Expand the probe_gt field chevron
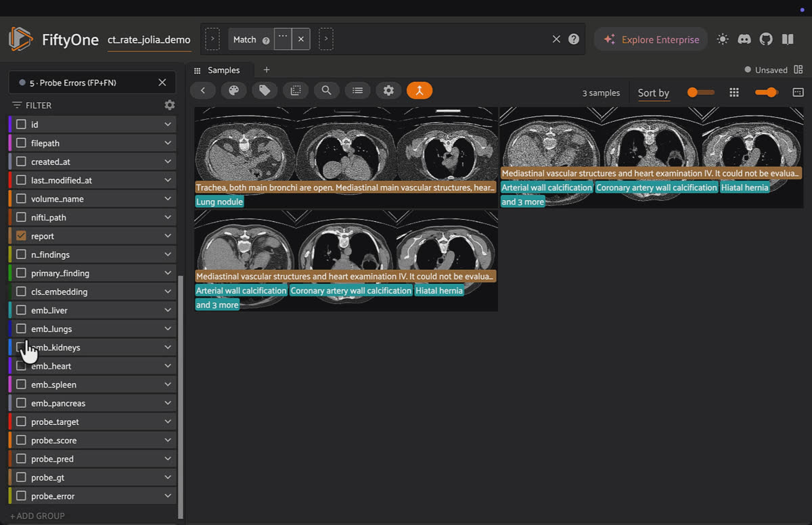 [168, 478]
